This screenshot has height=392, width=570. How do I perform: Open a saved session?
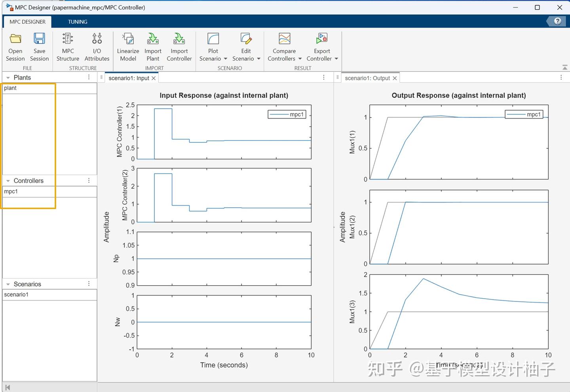[15, 45]
